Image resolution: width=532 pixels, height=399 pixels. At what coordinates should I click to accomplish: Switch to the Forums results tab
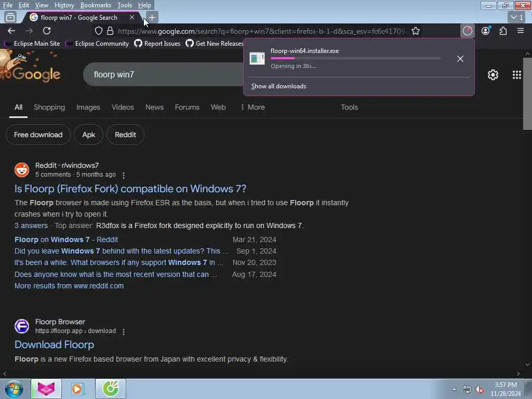187,107
